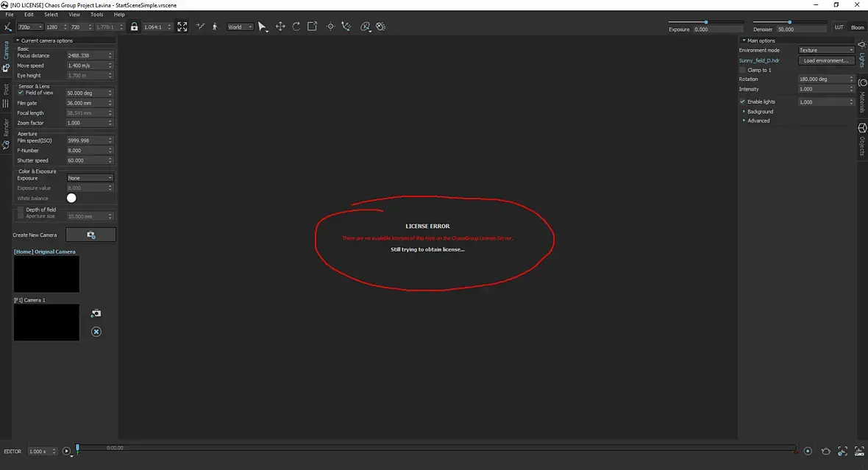Open the Tools menu
The width and height of the screenshot is (868, 470).
pos(97,15)
